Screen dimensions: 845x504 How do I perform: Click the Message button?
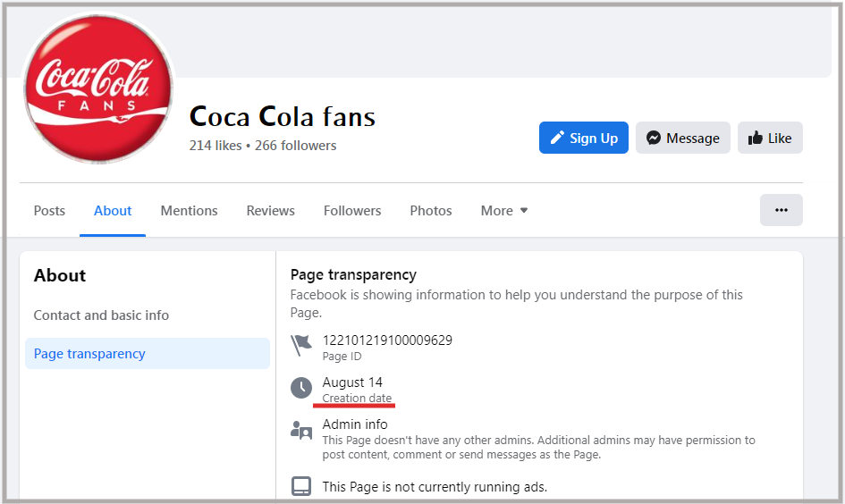(683, 138)
